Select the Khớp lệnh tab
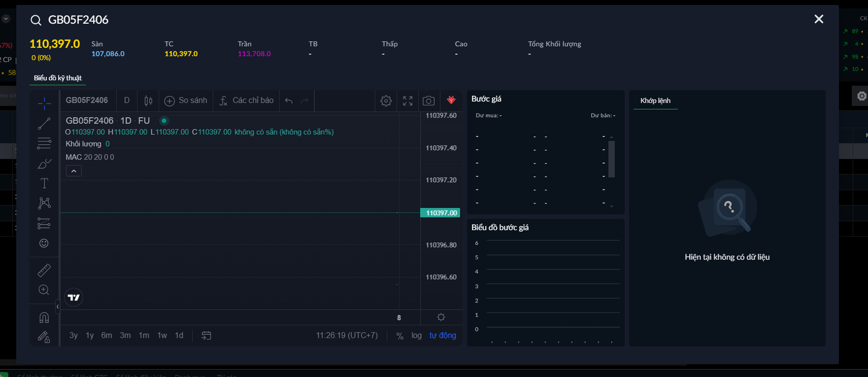This screenshot has height=377, width=868. coord(655,101)
